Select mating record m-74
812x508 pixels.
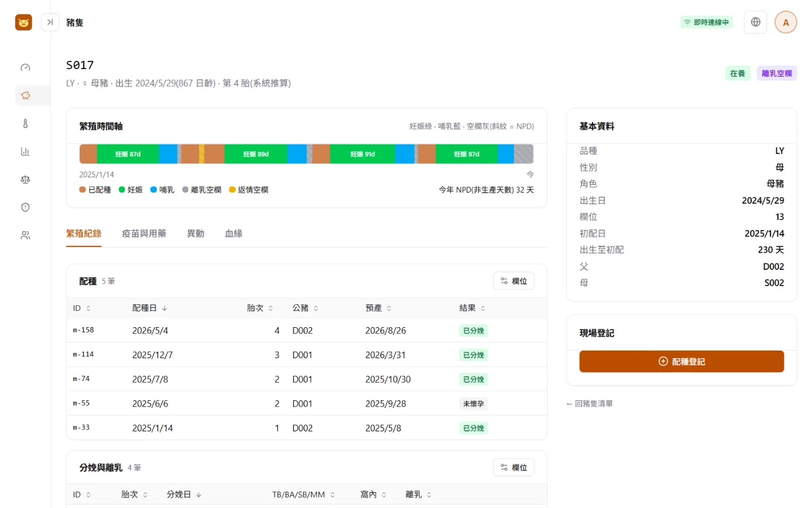[307, 379]
